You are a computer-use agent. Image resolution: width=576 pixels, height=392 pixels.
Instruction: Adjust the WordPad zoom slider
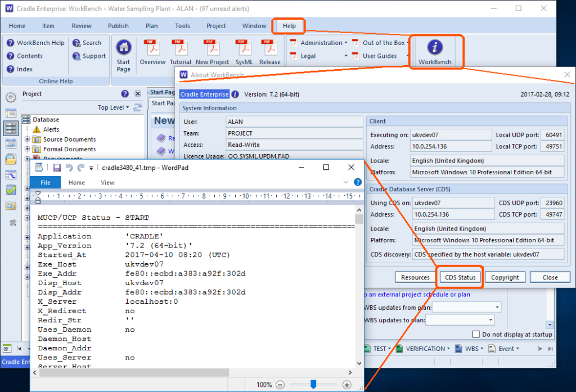pos(313,385)
